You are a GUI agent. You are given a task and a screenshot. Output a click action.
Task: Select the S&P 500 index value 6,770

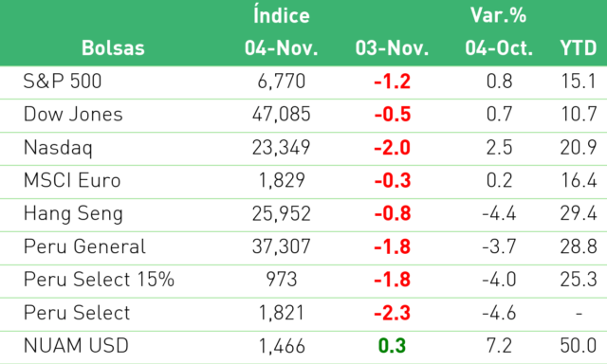tap(282, 82)
